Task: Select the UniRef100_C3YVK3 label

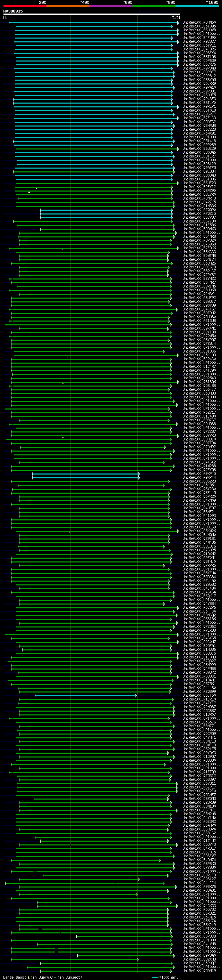Action: coord(199,435)
